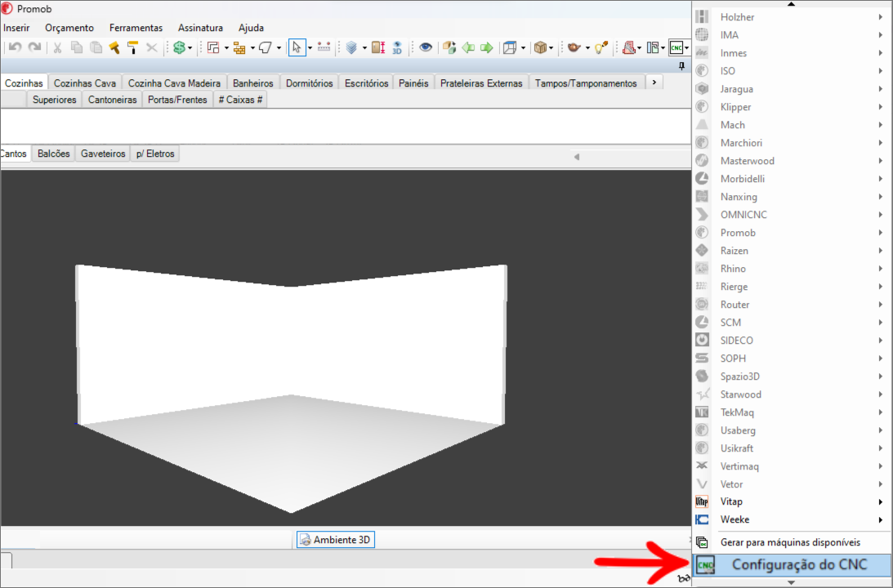The image size is (893, 588).
Task: Open the Ferramentas menu
Action: pyautogui.click(x=136, y=28)
